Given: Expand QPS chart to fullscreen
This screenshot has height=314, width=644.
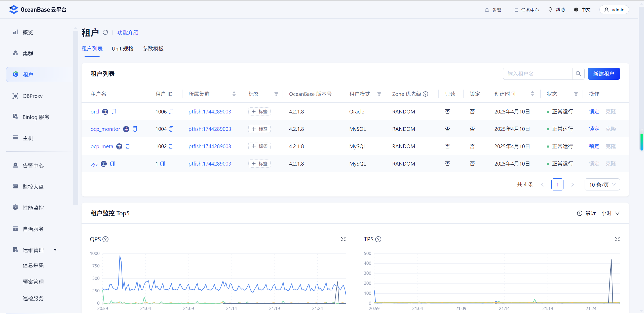Looking at the screenshot, I should click(343, 239).
